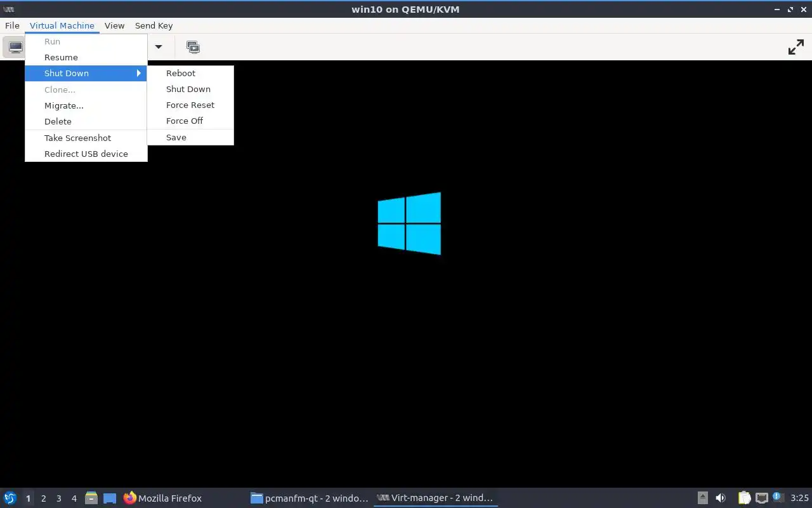Click the graphical console monitor toolbar icon
The height and width of the screenshot is (508, 812).
[x=15, y=47]
